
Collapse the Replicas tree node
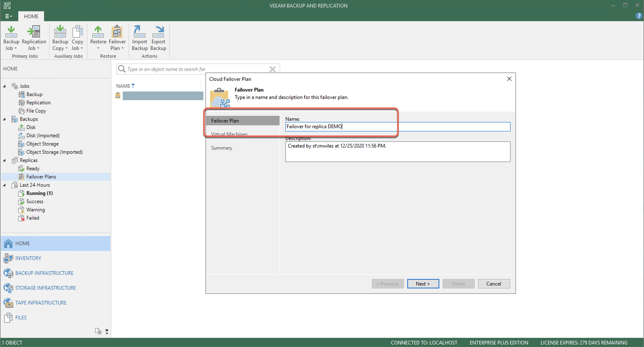pyautogui.click(x=5, y=160)
